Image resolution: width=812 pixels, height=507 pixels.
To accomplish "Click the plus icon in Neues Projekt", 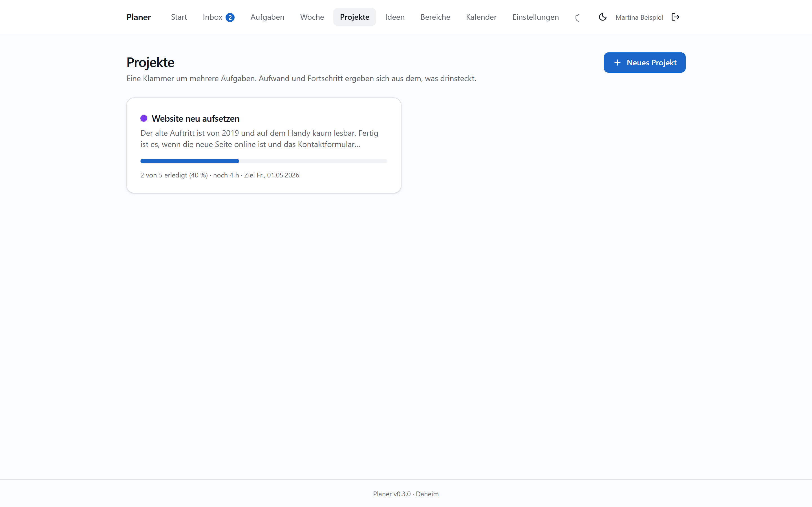I will coord(617,63).
